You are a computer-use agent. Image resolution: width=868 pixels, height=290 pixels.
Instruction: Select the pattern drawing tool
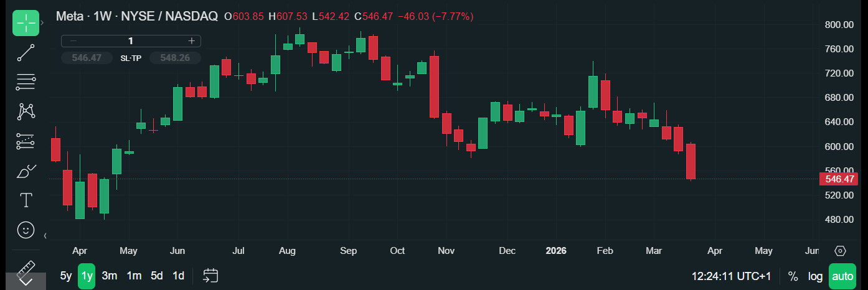tap(26, 111)
